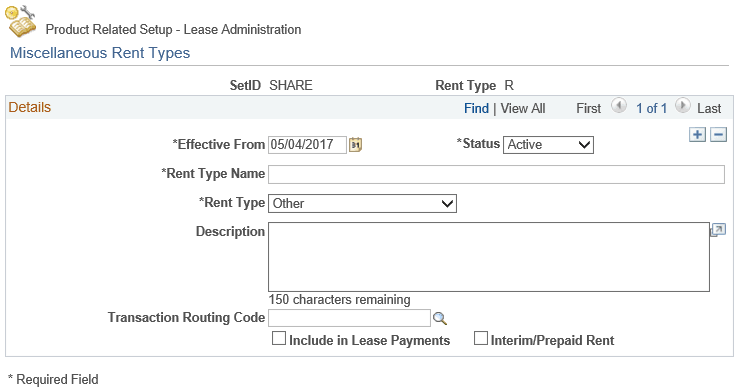Check Interim/Prepaid Rent option

tap(480, 338)
